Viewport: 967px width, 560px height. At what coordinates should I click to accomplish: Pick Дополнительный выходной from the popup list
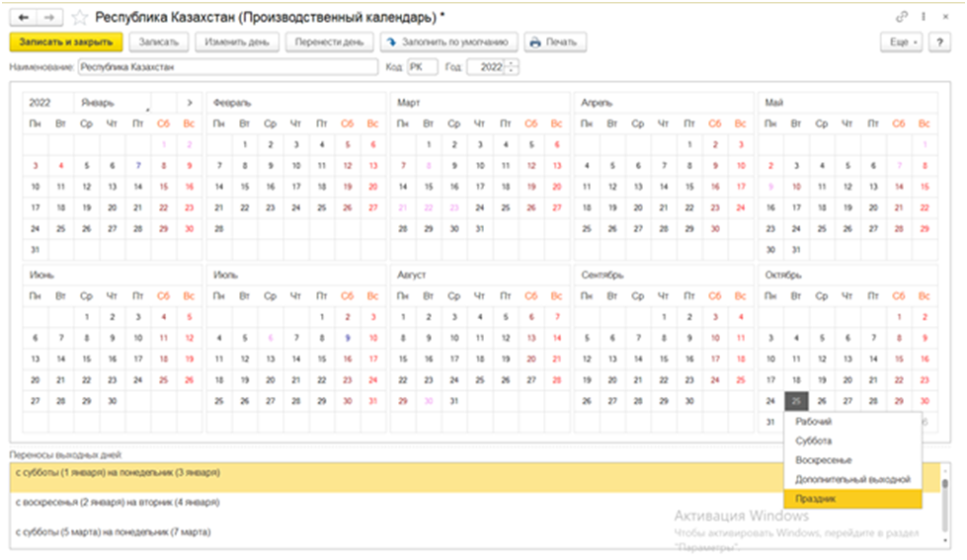click(x=851, y=479)
